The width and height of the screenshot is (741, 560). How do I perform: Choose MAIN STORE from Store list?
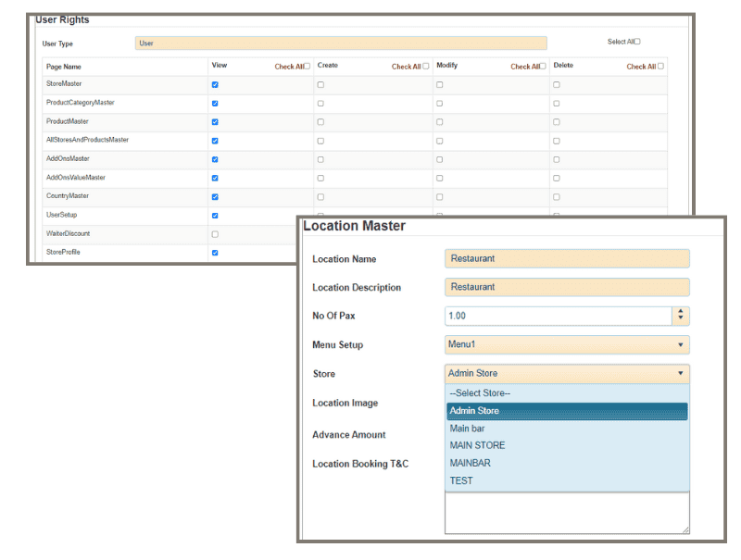point(477,446)
